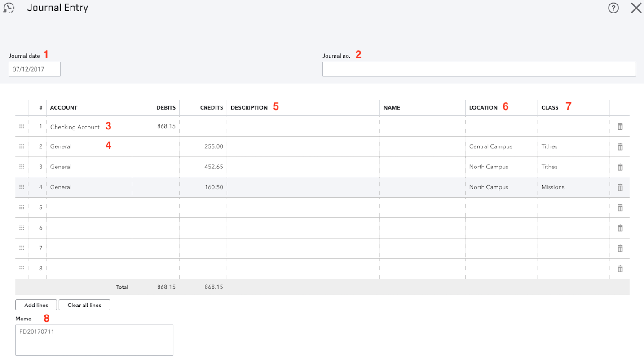Open the help question mark icon

tap(613, 8)
